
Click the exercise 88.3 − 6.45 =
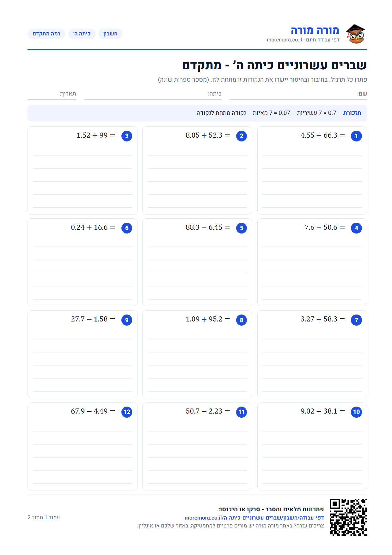tap(208, 228)
